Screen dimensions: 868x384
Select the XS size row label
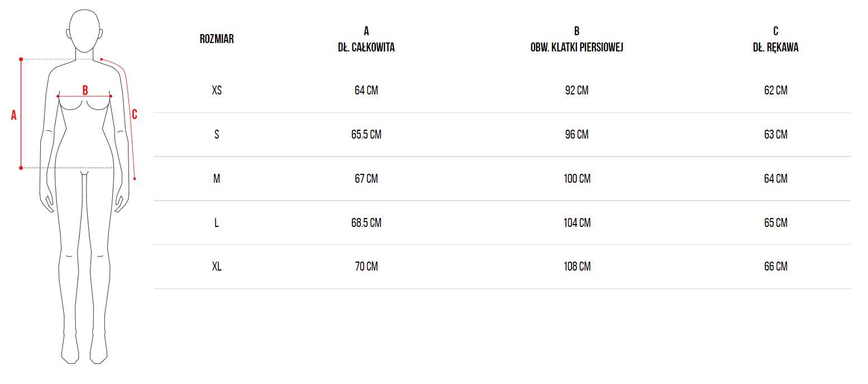click(217, 91)
